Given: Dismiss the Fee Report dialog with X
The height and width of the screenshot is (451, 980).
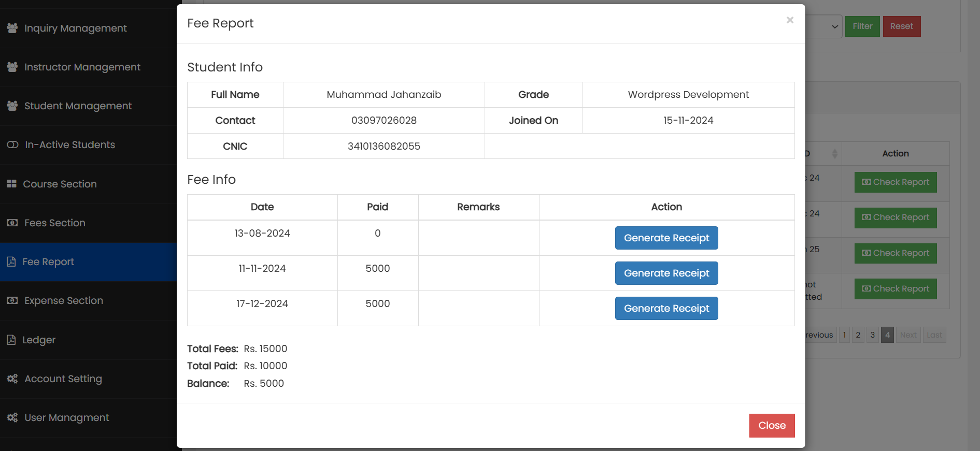Looking at the screenshot, I should pos(790,20).
